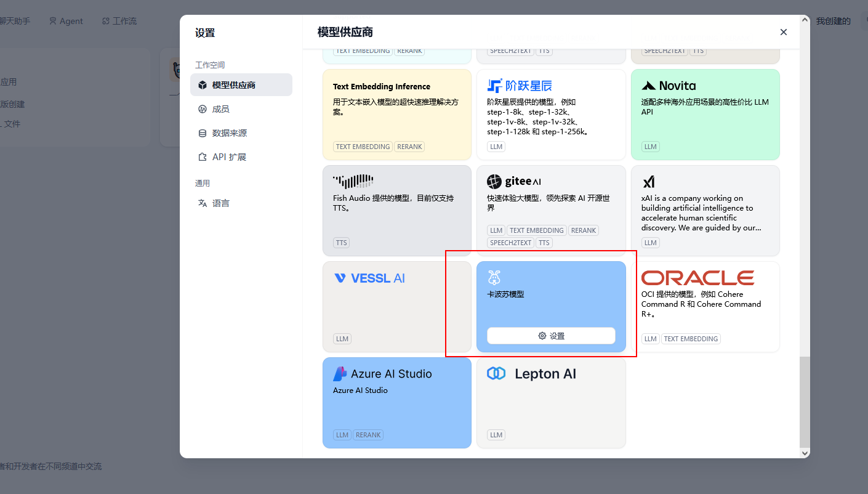This screenshot has height=494, width=868.
Task: Click 我创建的 in the background page
Action: [x=834, y=21]
